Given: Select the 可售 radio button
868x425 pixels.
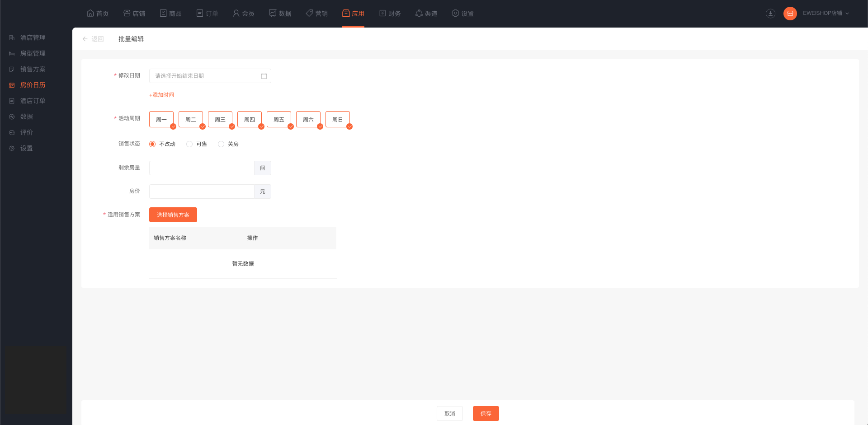Looking at the screenshot, I should [189, 144].
